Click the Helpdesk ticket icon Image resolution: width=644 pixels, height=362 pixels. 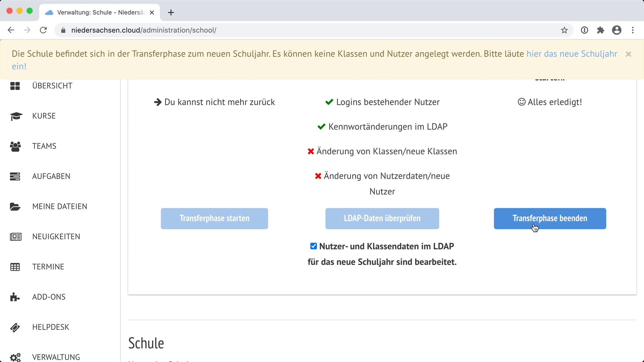pos(15,327)
